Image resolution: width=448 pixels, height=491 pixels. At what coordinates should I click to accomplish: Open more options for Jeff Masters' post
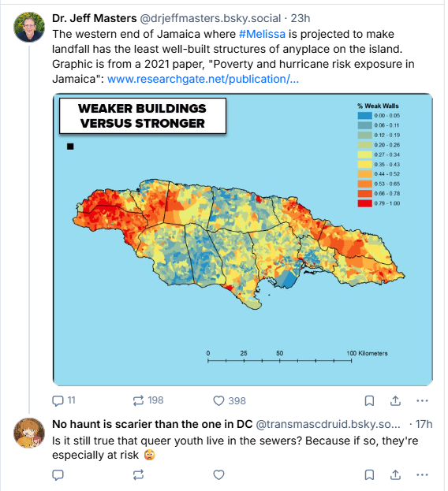(422, 400)
